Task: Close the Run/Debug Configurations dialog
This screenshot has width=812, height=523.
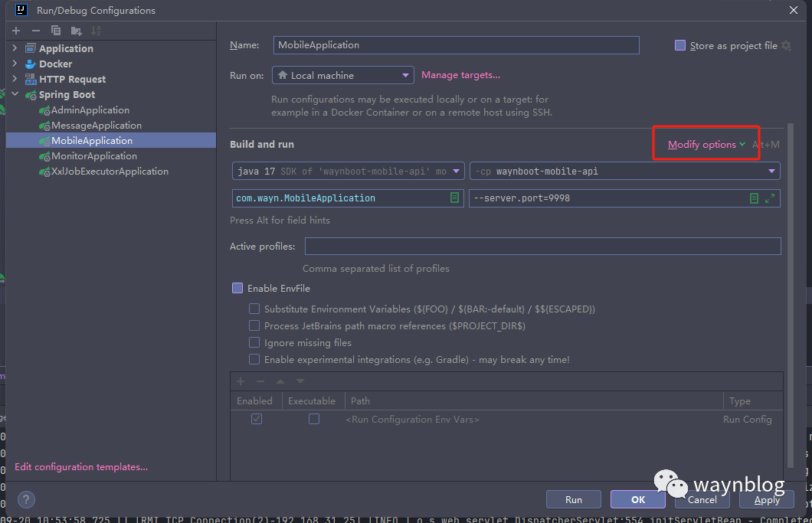Action: click(794, 11)
